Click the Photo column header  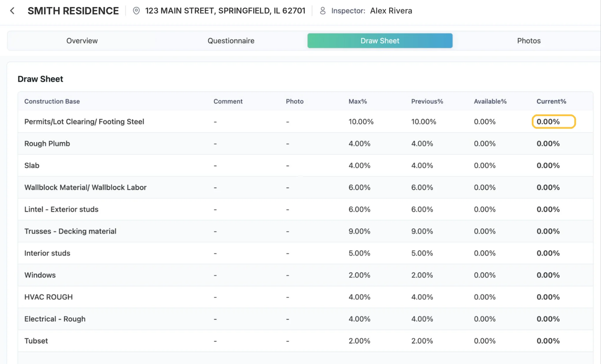[x=295, y=101]
